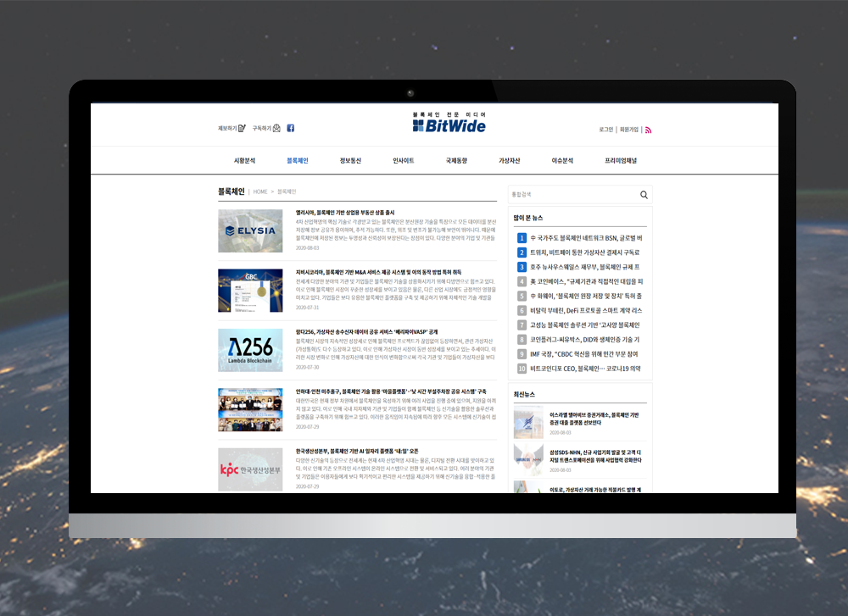
Task: Open the kpc 한국생산성본부 thumbnail
Action: click(250, 469)
